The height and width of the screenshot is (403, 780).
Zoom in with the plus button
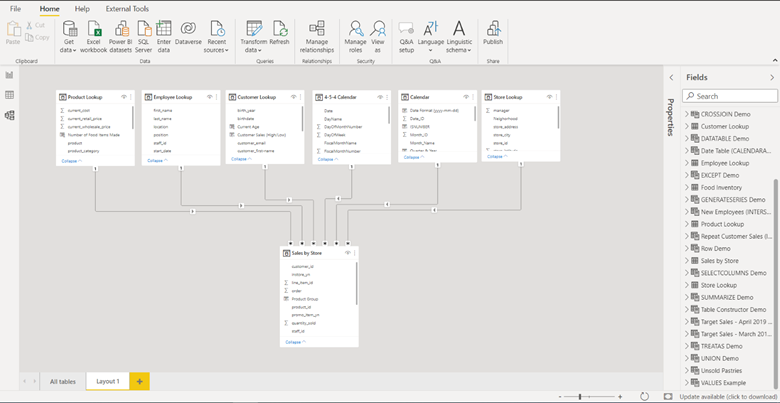pos(620,397)
